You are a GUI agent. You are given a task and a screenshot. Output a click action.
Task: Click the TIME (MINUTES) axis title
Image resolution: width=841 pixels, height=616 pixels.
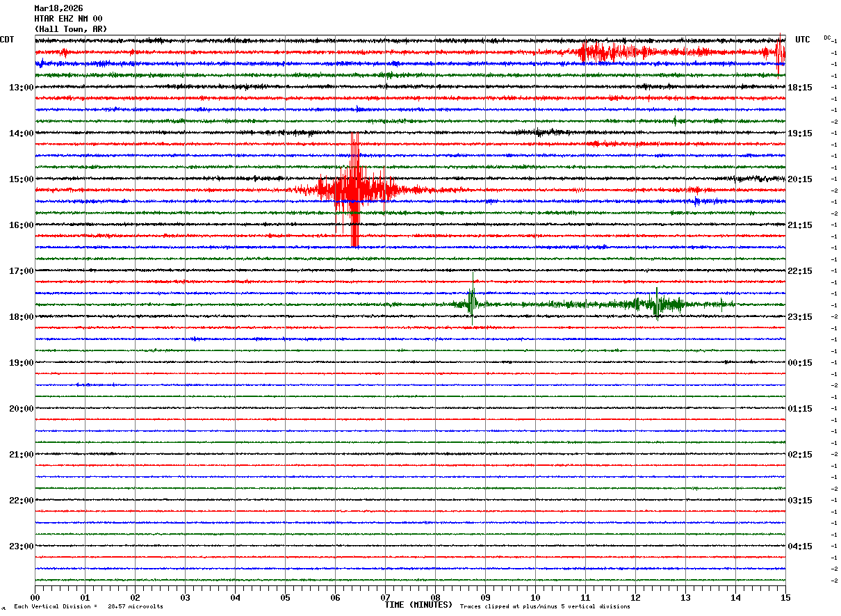tap(418, 605)
